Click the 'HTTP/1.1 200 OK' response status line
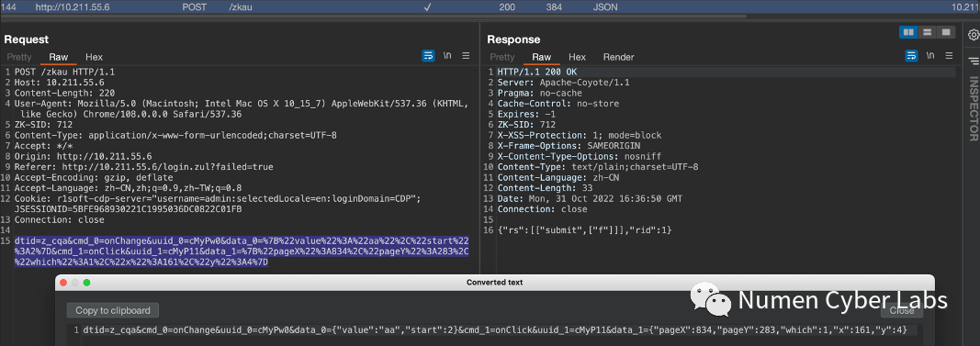The width and height of the screenshot is (980, 346). click(537, 72)
